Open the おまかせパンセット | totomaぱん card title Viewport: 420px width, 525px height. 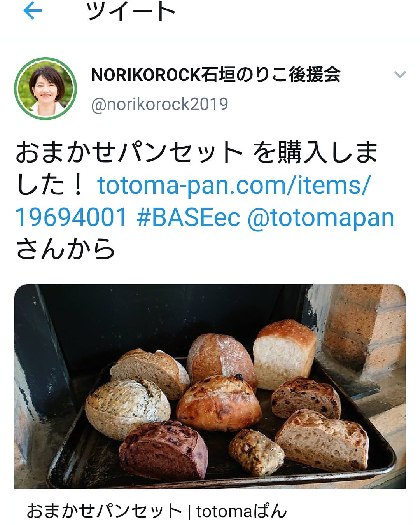[x=157, y=511]
